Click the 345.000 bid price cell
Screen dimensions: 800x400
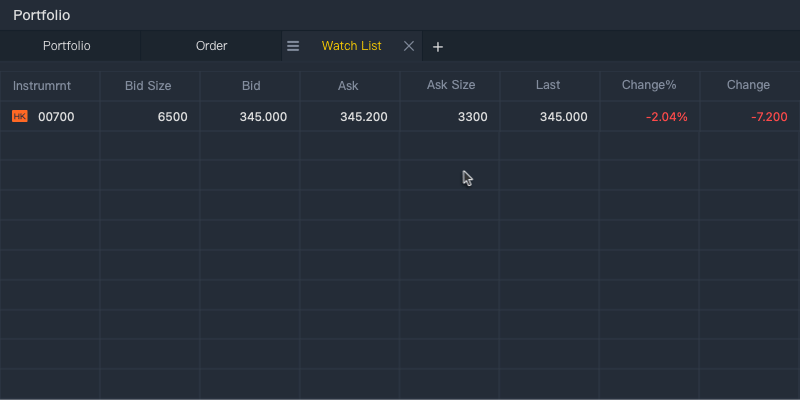click(263, 117)
